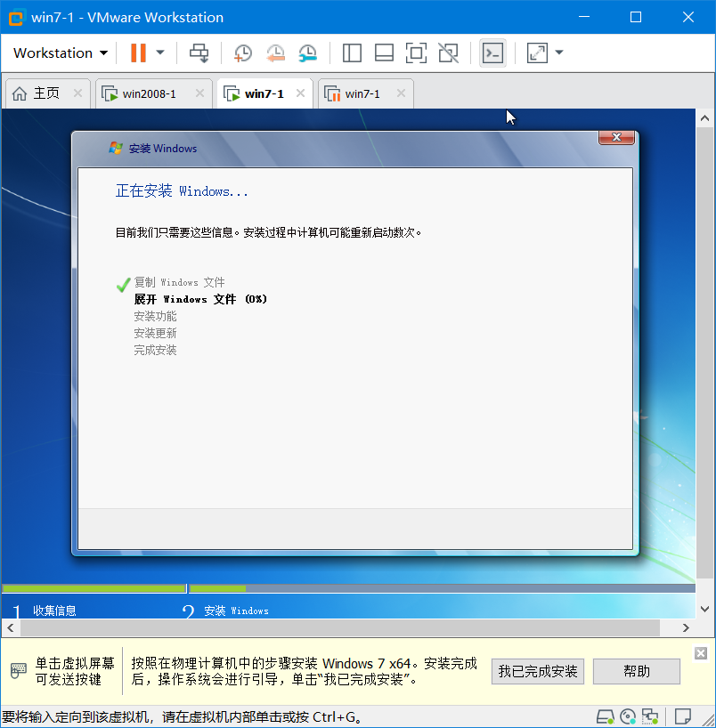Click the network adapter status icon
The width and height of the screenshot is (716, 728).
pos(650,716)
